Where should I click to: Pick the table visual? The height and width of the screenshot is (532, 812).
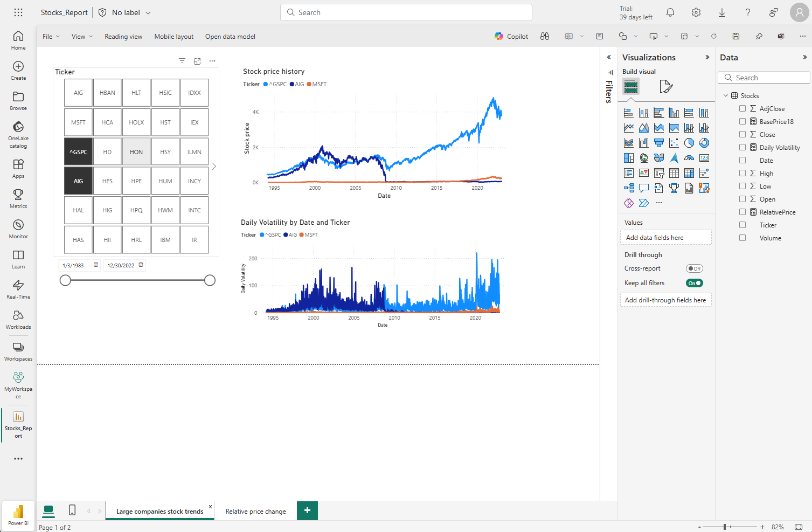click(x=674, y=173)
